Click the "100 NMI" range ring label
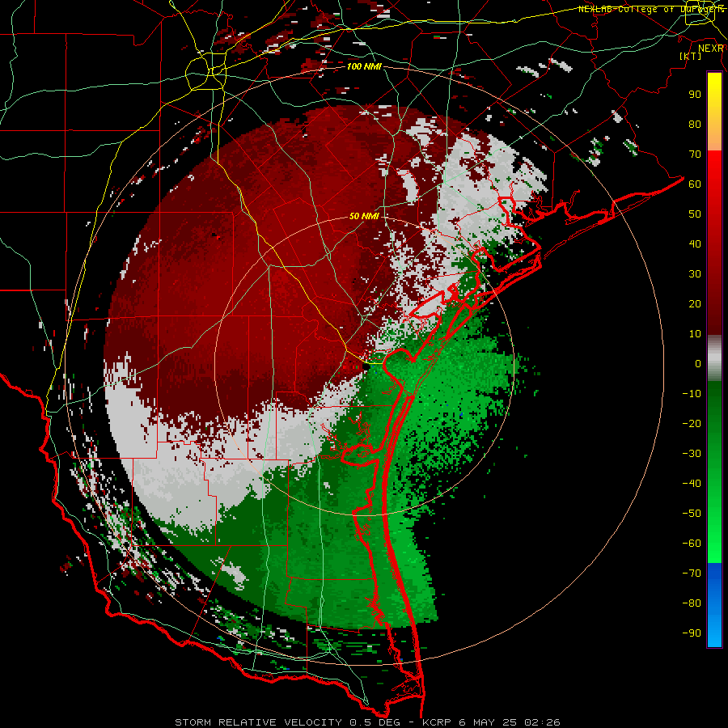728x728 pixels. [x=364, y=66]
